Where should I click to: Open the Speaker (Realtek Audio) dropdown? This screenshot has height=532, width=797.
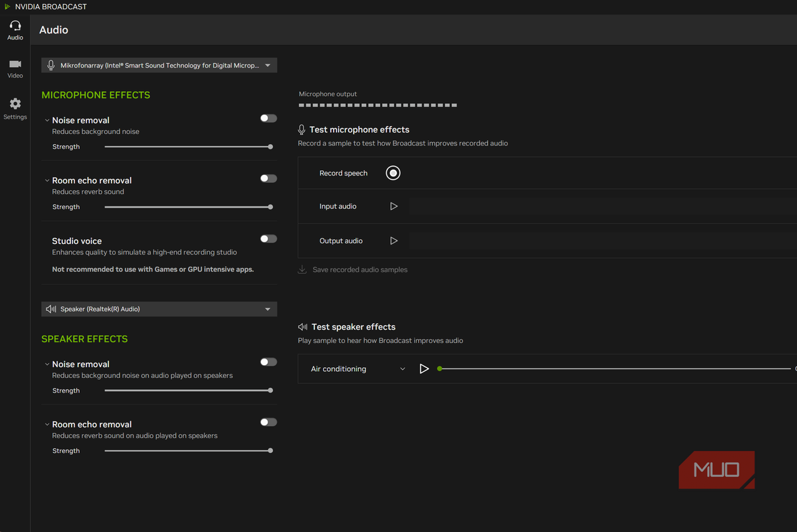coord(159,309)
